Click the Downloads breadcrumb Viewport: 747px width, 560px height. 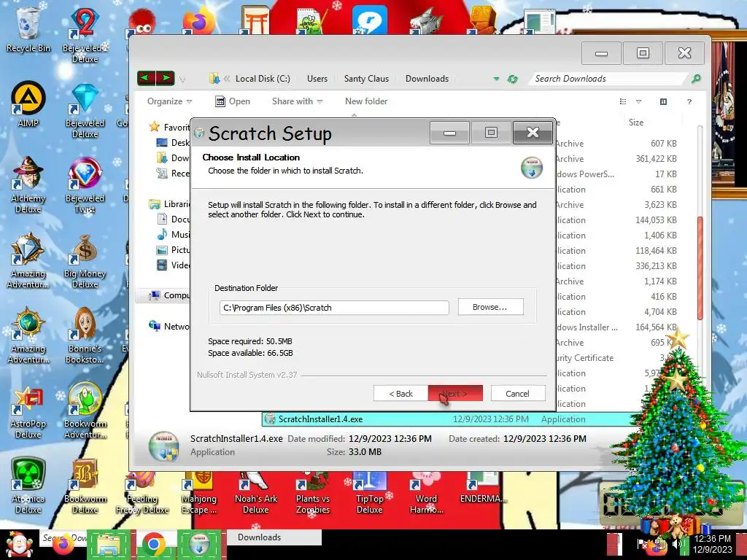pos(427,79)
